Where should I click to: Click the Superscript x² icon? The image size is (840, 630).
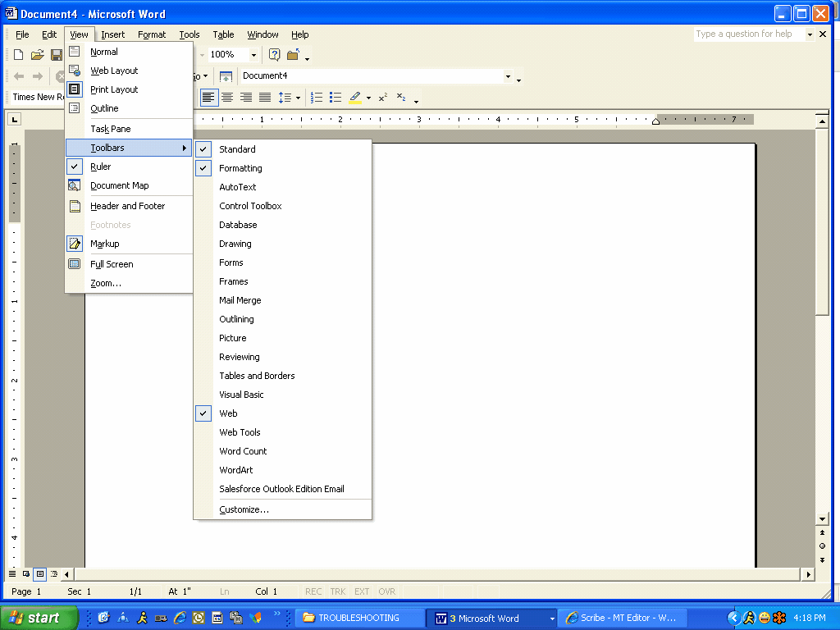[383, 98]
